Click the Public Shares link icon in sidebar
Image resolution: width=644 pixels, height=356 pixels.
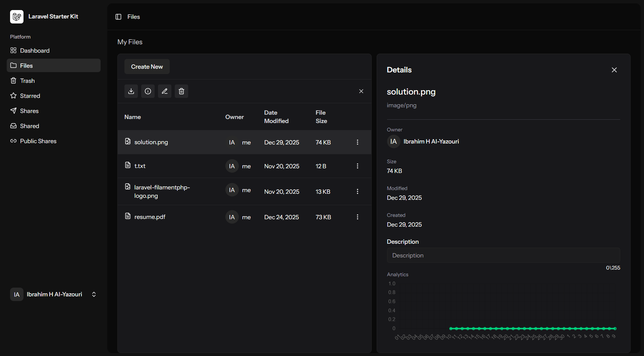[13, 141]
